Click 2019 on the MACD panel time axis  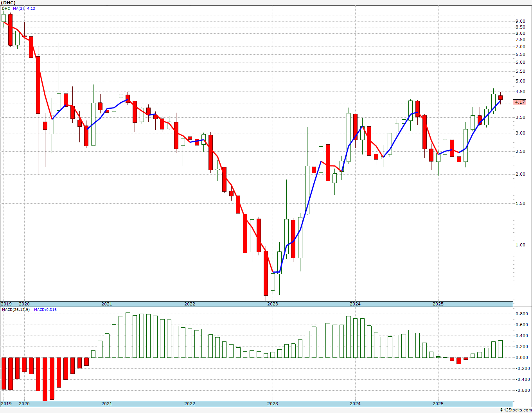[6, 404]
